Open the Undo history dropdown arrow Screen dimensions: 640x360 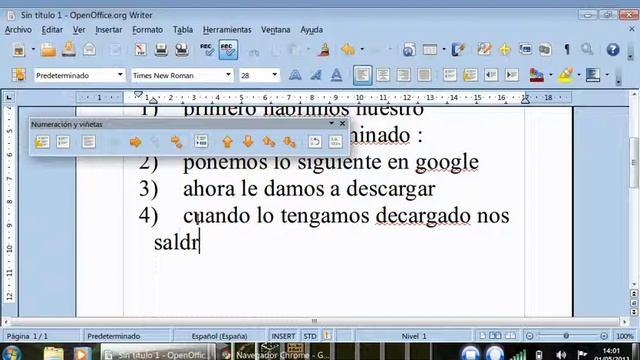[362, 50]
